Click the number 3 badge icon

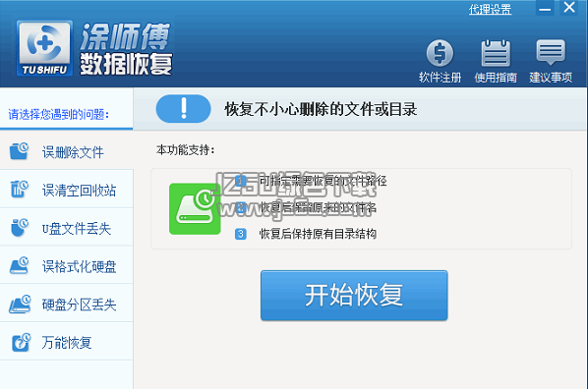point(240,234)
